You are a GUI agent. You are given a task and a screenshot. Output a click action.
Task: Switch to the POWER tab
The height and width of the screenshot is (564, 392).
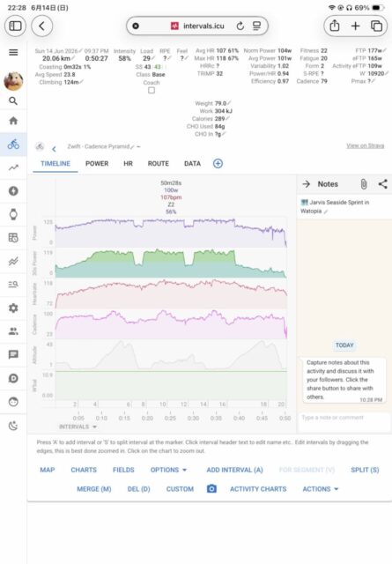(97, 164)
